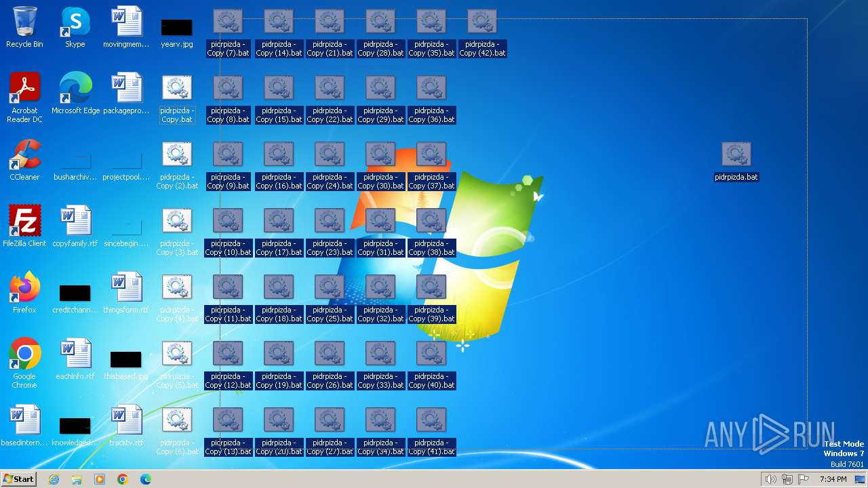This screenshot has width=868, height=488.
Task: Select pidrpizda - Copy (32).bat file
Action: click(380, 298)
